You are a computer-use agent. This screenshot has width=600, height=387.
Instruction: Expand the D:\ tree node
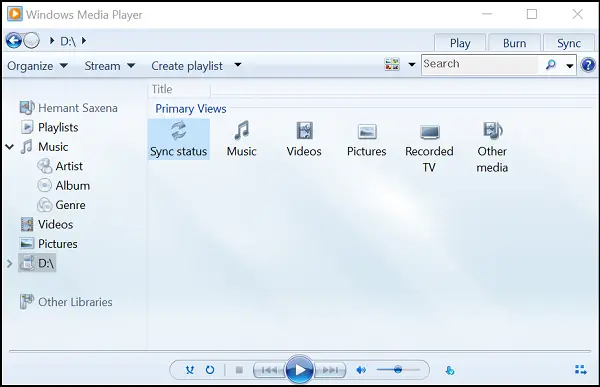10,263
